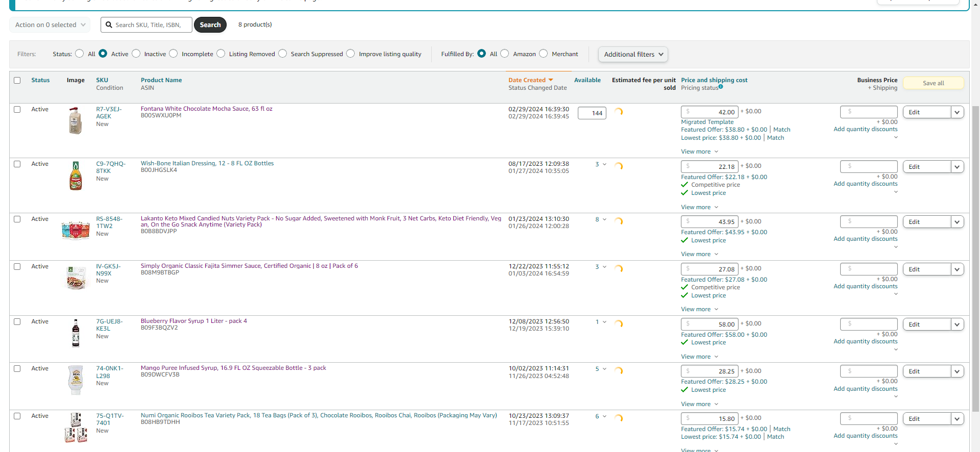This screenshot has width=980, height=452.
Task: Open Edit dropdown arrow for Wish-Bone row
Action: [958, 167]
